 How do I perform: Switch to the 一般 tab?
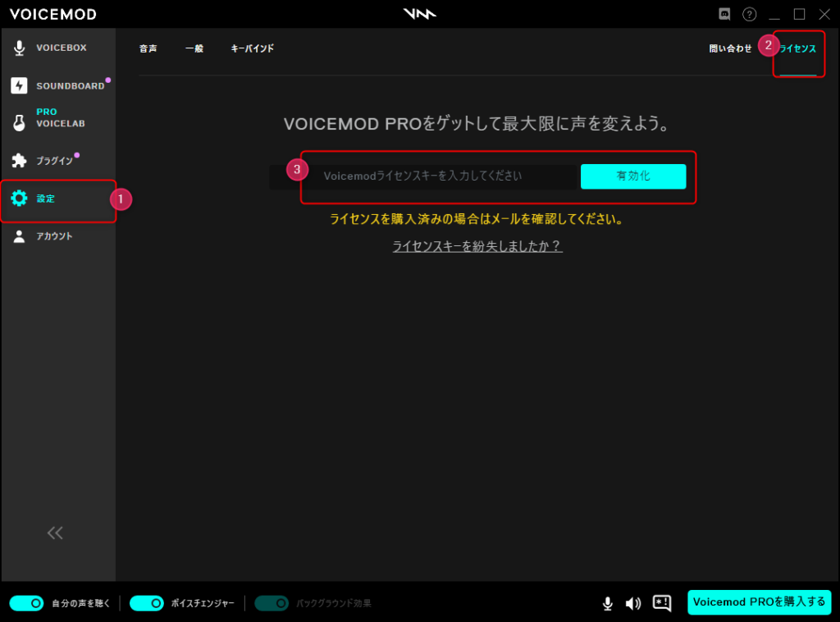[194, 48]
